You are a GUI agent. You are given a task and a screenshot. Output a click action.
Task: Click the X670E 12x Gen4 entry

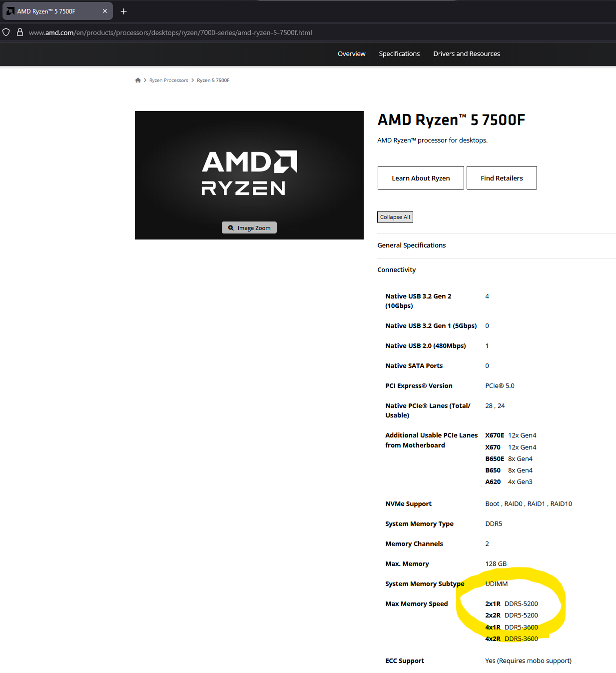511,435
